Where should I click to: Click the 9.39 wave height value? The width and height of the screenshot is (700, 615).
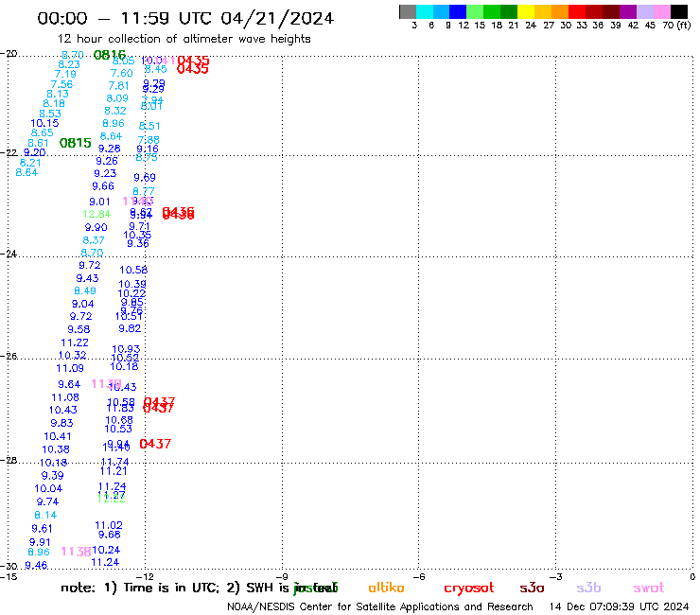click(53, 476)
